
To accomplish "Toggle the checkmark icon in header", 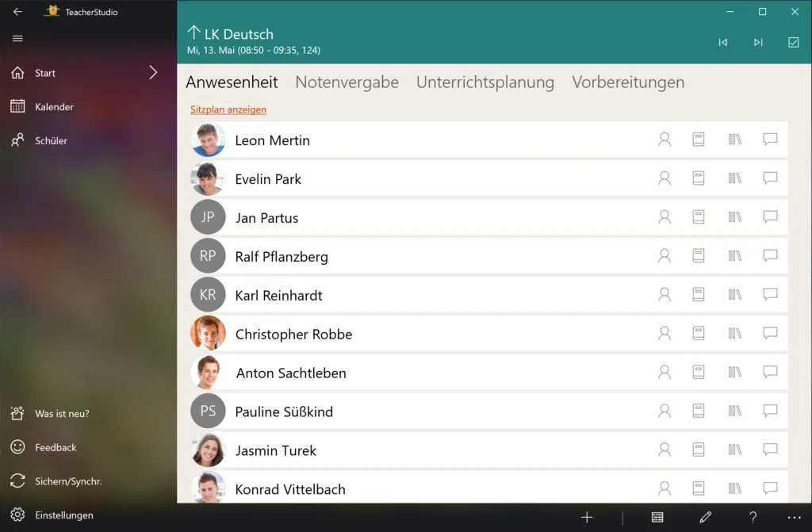I will click(x=793, y=43).
